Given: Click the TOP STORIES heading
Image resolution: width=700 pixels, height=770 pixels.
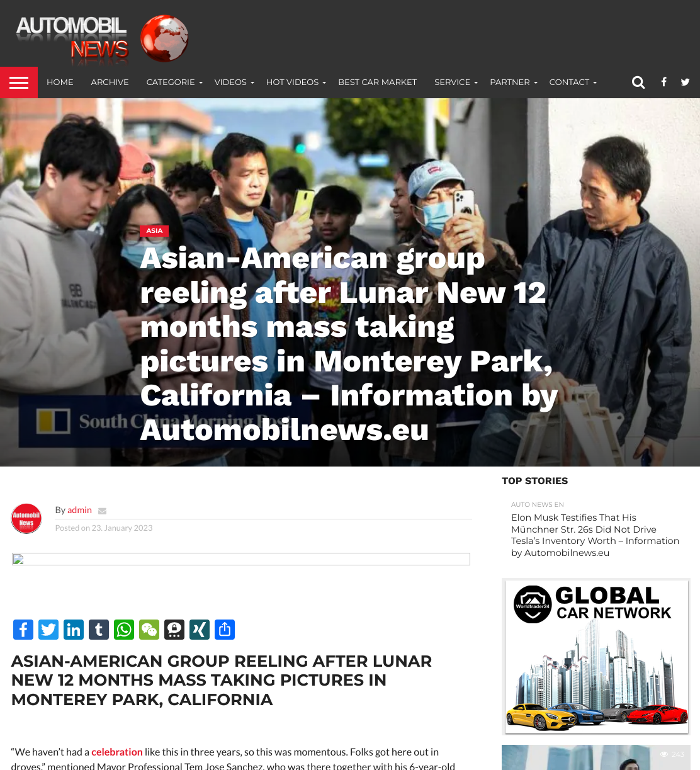Looking at the screenshot, I should [535, 481].
